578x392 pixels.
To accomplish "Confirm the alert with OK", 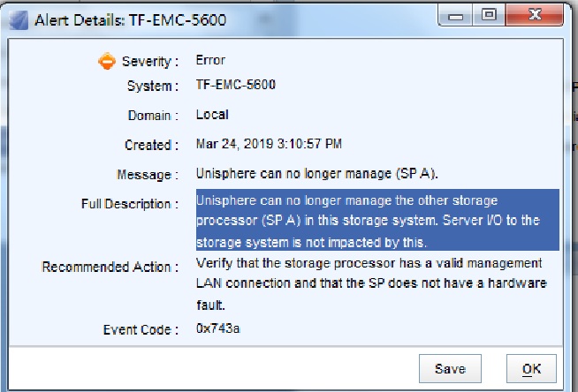I will coord(531,368).
